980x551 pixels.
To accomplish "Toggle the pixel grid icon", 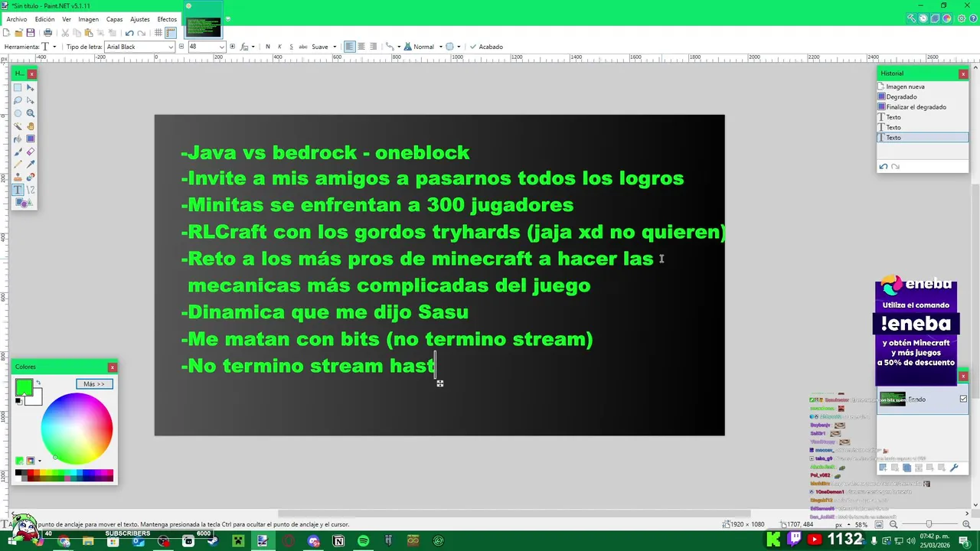I will point(158,33).
